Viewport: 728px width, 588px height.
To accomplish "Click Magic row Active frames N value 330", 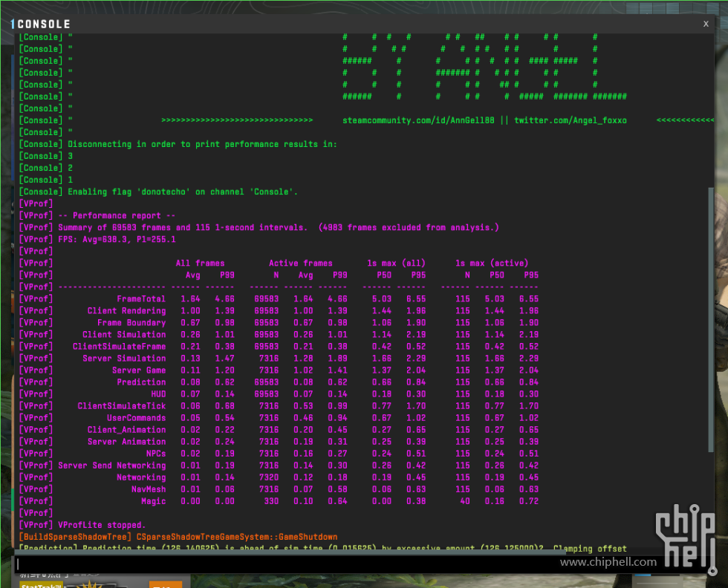I will point(272,501).
